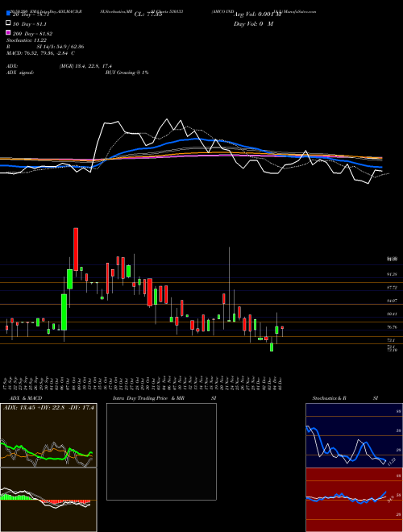Click the lowest green candlestick near chart bottom
Viewport: 403px width, 532px height.
[272, 347]
